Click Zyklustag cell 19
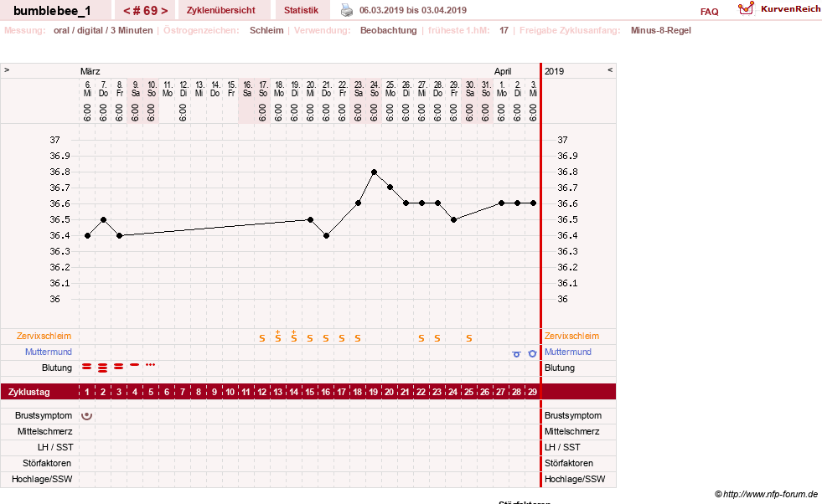This screenshot has width=822, height=504. tap(374, 392)
